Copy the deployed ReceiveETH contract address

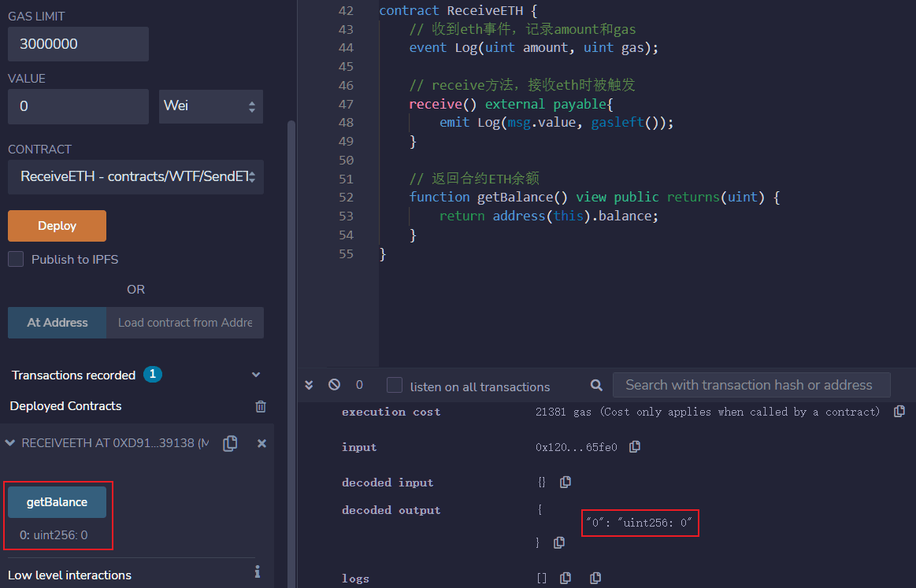[230, 444]
